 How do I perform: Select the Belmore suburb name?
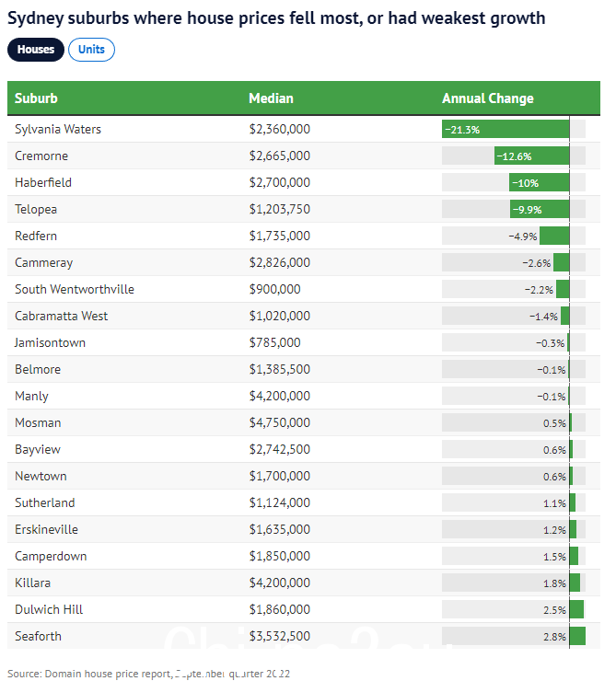38,369
